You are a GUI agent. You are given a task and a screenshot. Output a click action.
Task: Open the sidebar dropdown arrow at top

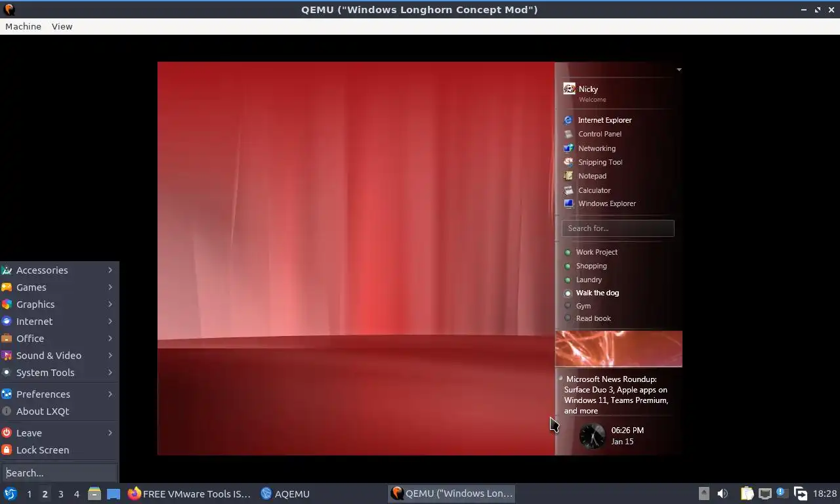[679, 70]
